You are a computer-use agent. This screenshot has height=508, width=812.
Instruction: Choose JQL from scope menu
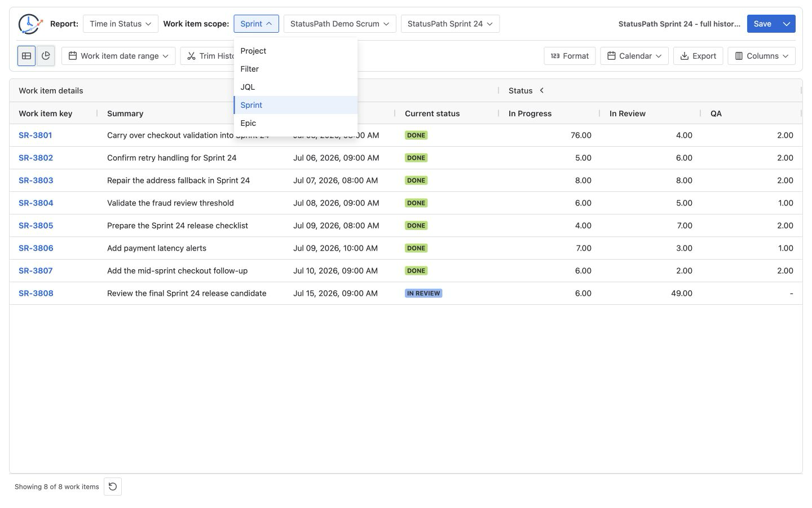[295, 87]
